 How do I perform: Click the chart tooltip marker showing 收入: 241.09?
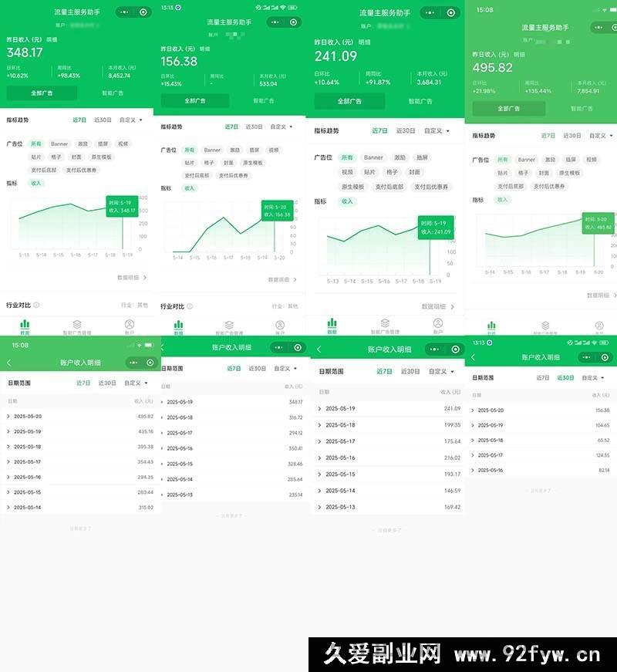point(436,227)
